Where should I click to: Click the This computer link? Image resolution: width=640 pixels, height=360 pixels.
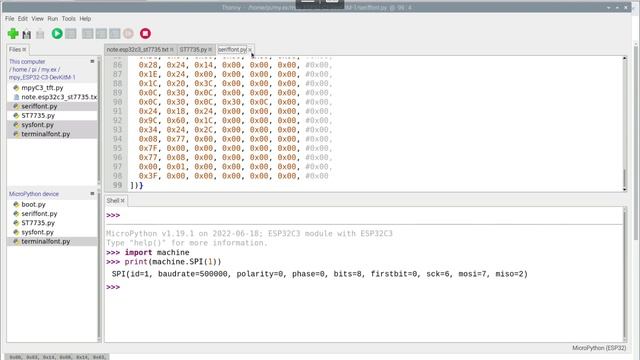coord(27,62)
